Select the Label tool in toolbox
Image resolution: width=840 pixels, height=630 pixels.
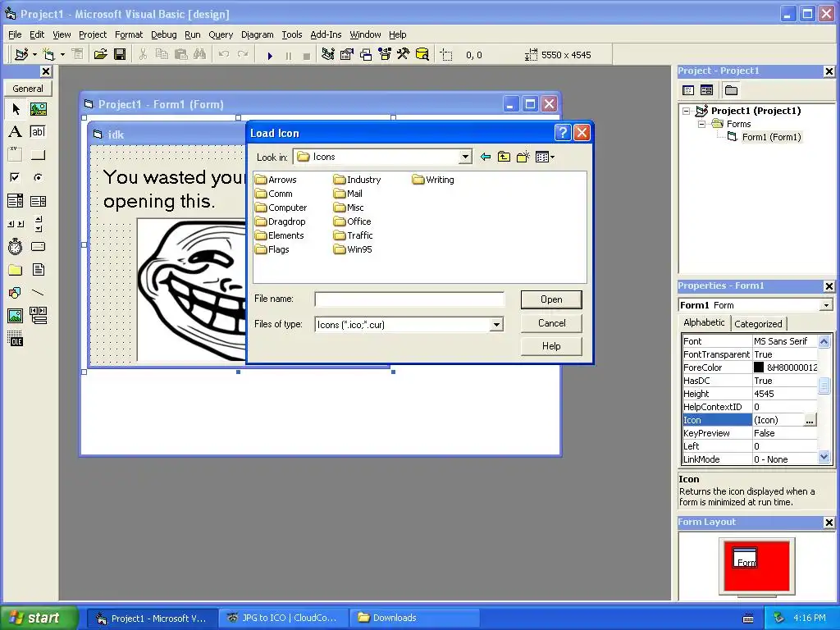tap(16, 132)
